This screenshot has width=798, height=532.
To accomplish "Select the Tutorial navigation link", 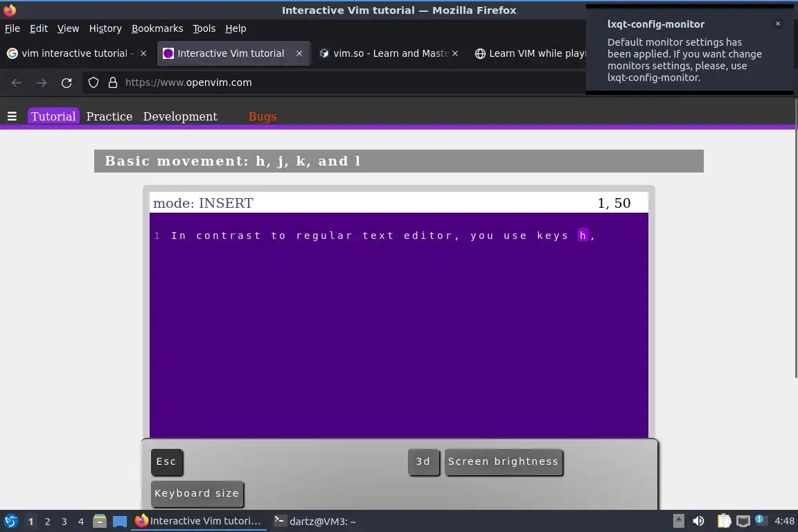I will pyautogui.click(x=53, y=116).
